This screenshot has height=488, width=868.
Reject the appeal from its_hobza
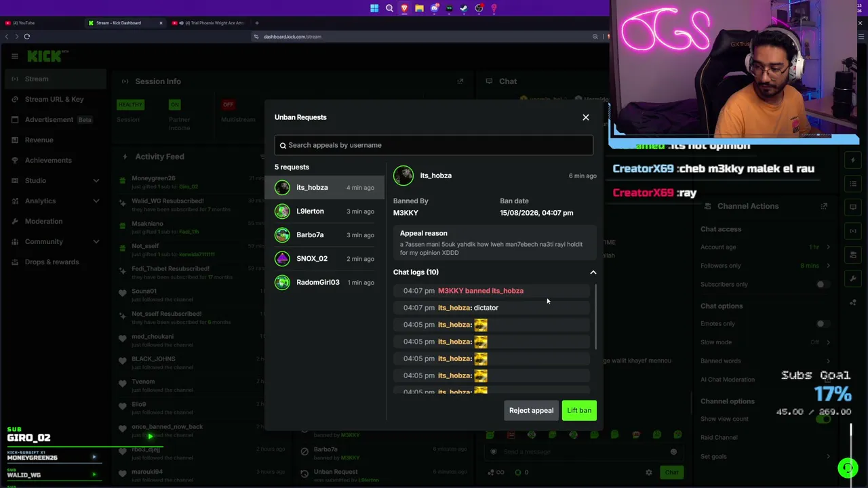tap(531, 410)
